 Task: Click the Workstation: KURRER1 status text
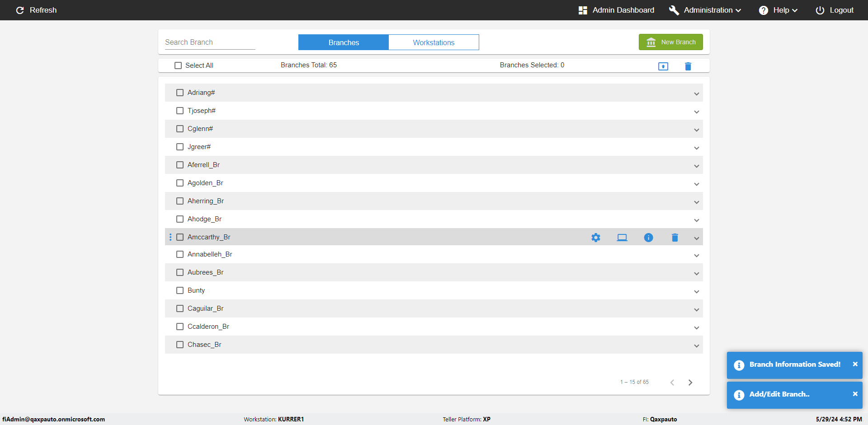click(x=274, y=419)
